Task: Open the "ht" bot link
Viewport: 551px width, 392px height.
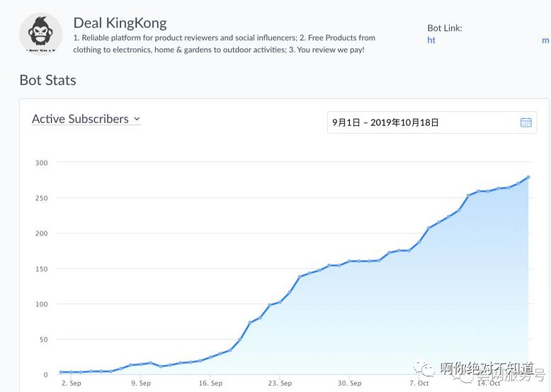Action: pos(431,40)
